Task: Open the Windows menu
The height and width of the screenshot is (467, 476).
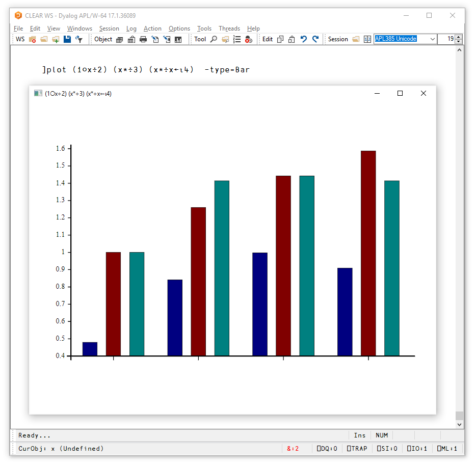Action: (x=80, y=29)
